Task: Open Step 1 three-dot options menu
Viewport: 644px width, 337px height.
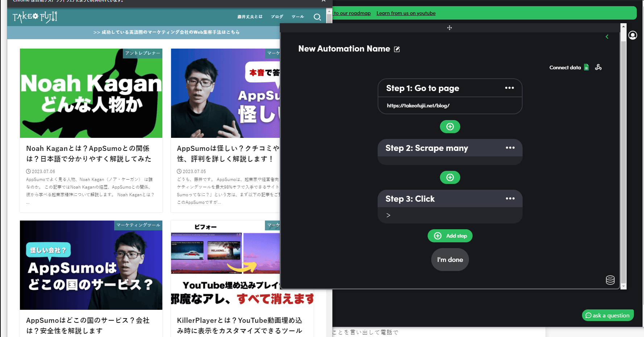Action: click(x=510, y=88)
